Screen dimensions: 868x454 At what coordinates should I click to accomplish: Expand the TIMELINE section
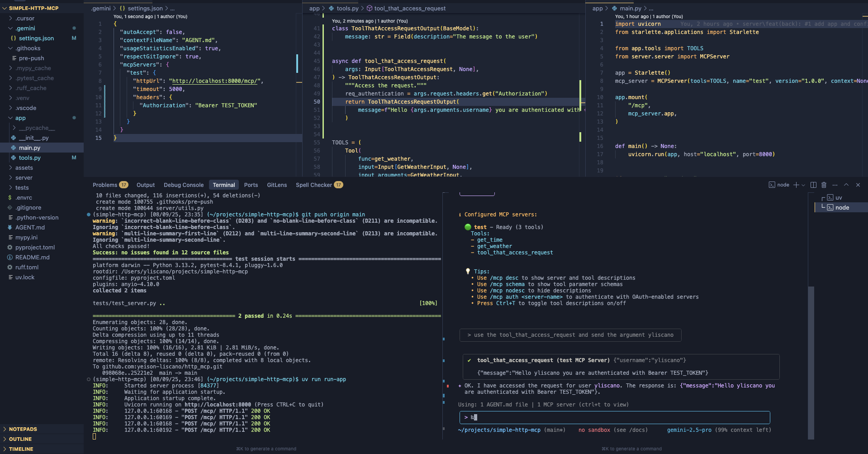coord(21,449)
